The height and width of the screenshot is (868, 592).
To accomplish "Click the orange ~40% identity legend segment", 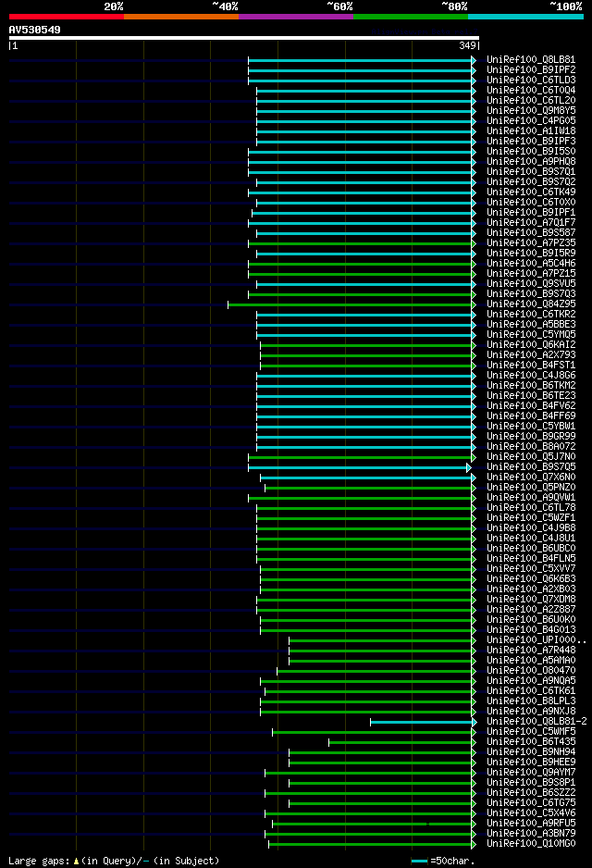I will (181, 17).
